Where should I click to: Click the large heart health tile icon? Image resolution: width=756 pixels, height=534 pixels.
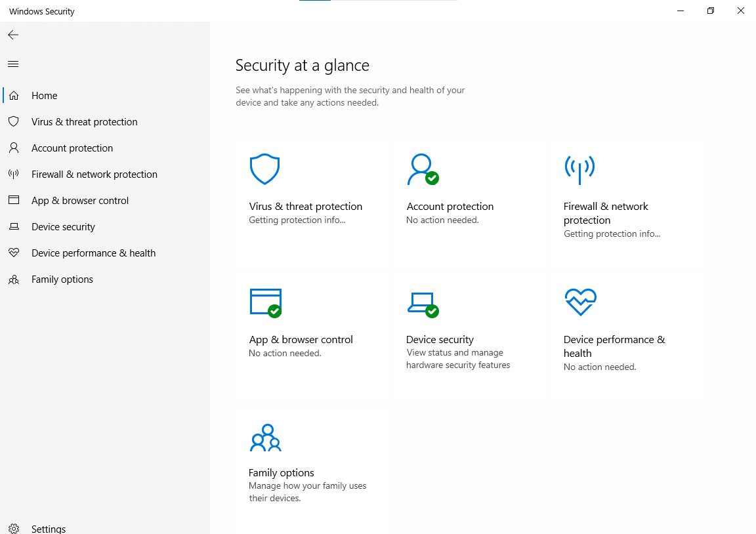tap(581, 302)
